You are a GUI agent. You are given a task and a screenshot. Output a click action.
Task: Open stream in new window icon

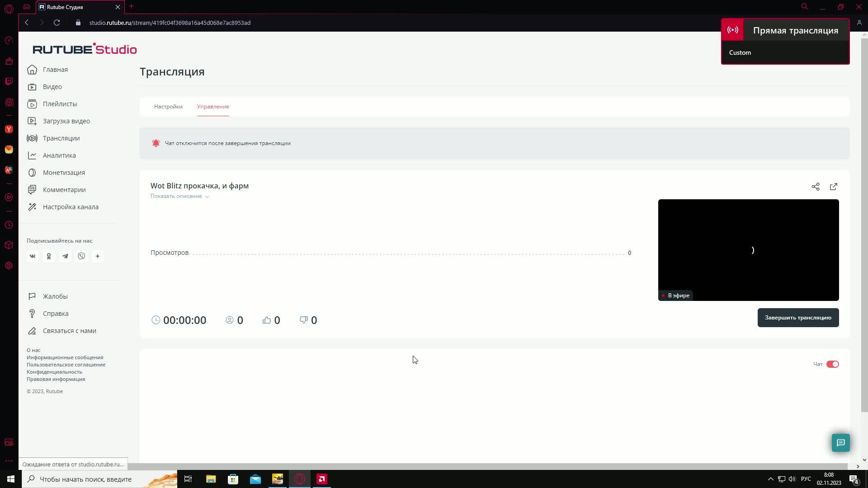(x=833, y=187)
